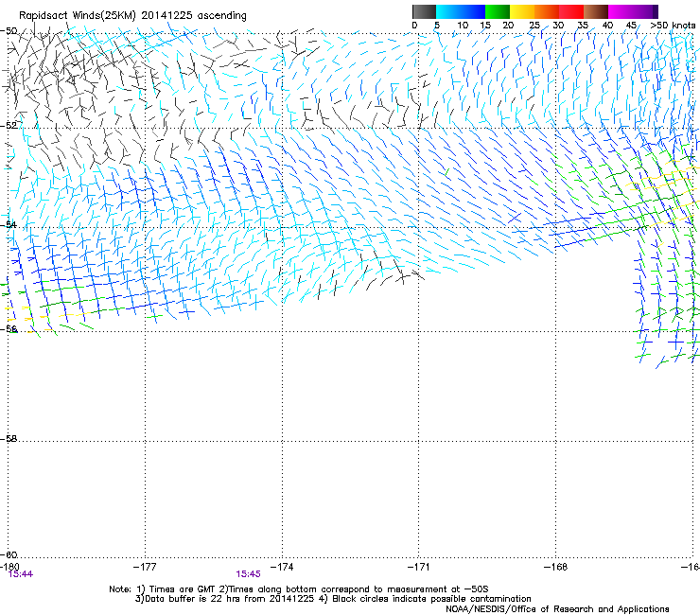Viewport: 700px width, 615px height.
Task: Click the 'NOAA/NESDIS/Office of Research and Applications' credit
Action: click(557, 609)
